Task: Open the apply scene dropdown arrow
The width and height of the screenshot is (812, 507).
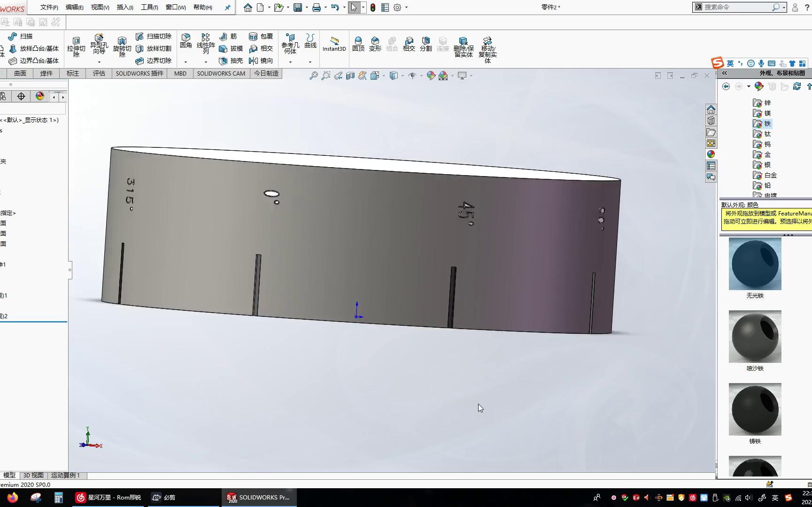Action: 452,76
